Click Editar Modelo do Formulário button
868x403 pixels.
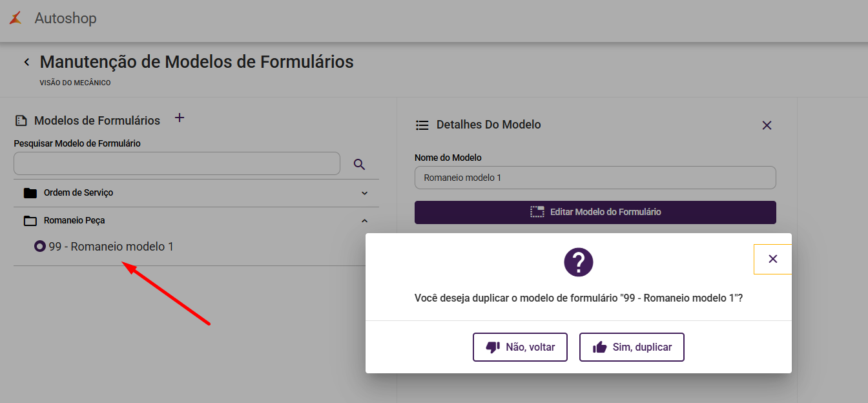595,212
